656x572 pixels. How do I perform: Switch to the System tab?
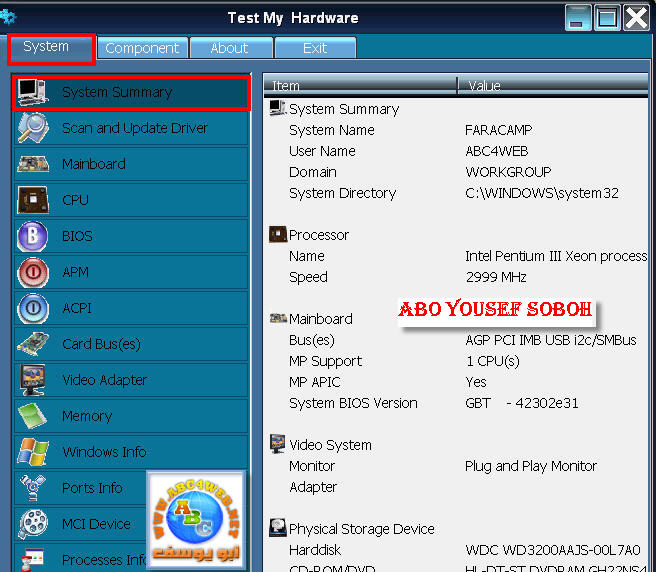pos(51,49)
